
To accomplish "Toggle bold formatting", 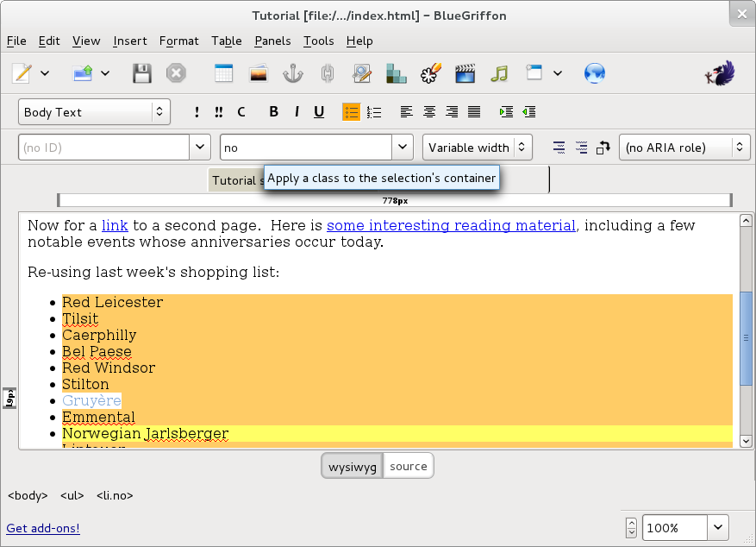I will point(274,111).
